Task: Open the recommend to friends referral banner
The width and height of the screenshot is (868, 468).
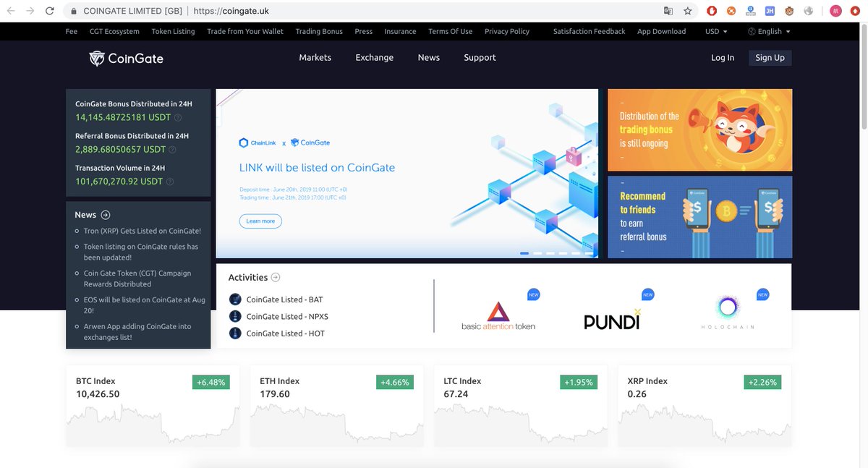Action: click(699, 217)
